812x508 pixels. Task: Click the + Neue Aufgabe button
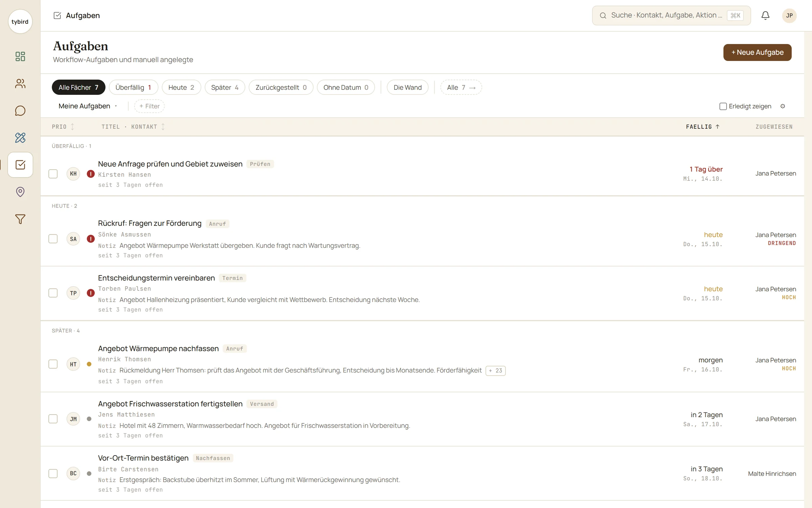[757, 52]
